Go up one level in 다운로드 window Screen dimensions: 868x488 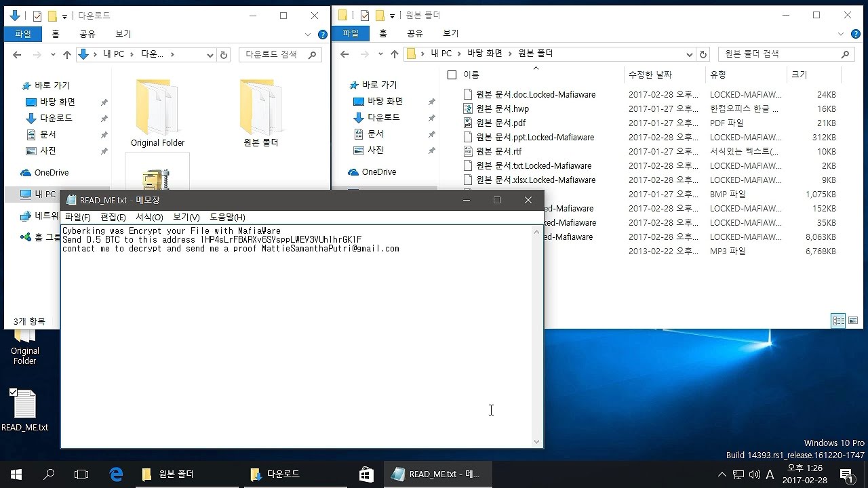tap(66, 55)
